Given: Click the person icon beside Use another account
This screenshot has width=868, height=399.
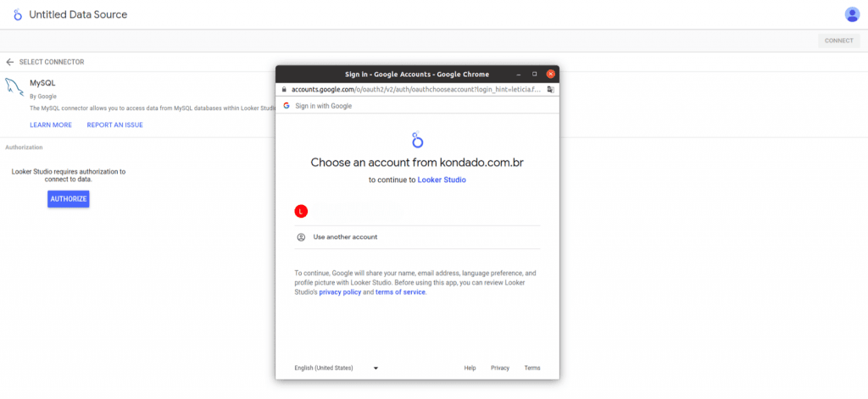Looking at the screenshot, I should (x=301, y=237).
